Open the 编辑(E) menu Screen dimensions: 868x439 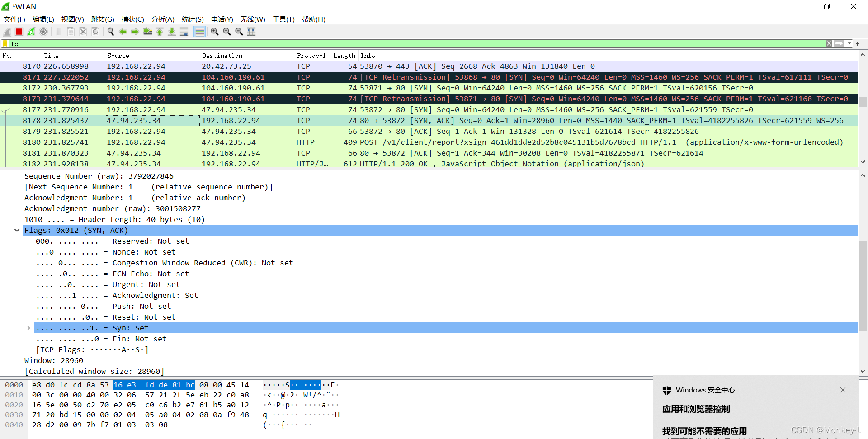pos(43,19)
